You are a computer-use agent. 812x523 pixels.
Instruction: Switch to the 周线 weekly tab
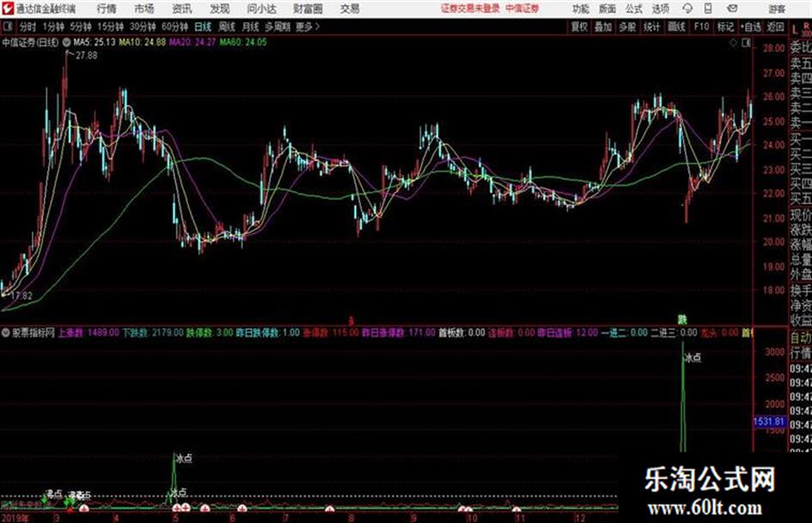(x=227, y=27)
